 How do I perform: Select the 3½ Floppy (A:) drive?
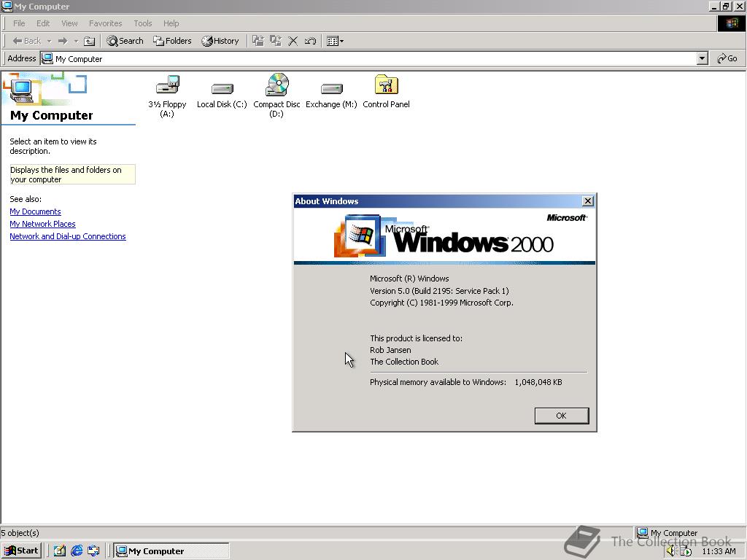[167, 96]
